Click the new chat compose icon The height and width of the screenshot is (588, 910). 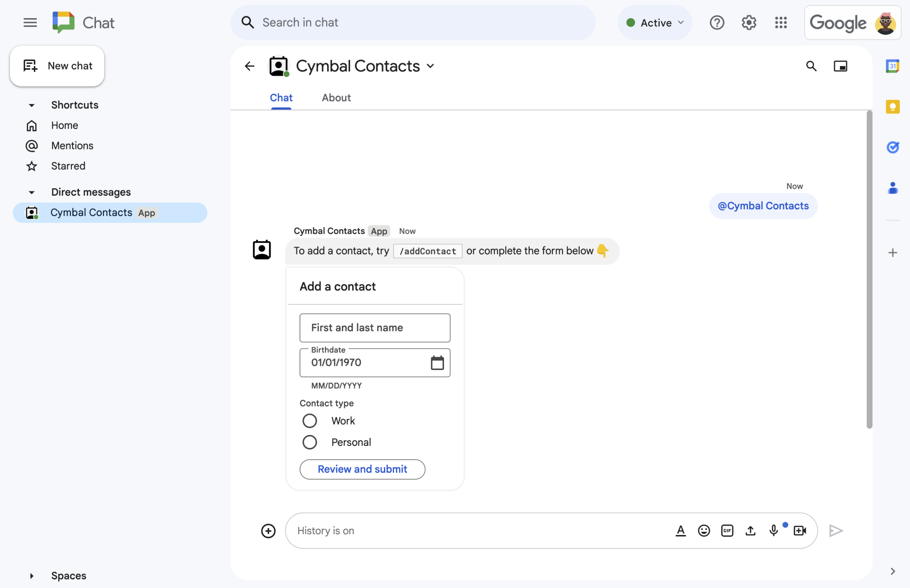(x=30, y=66)
